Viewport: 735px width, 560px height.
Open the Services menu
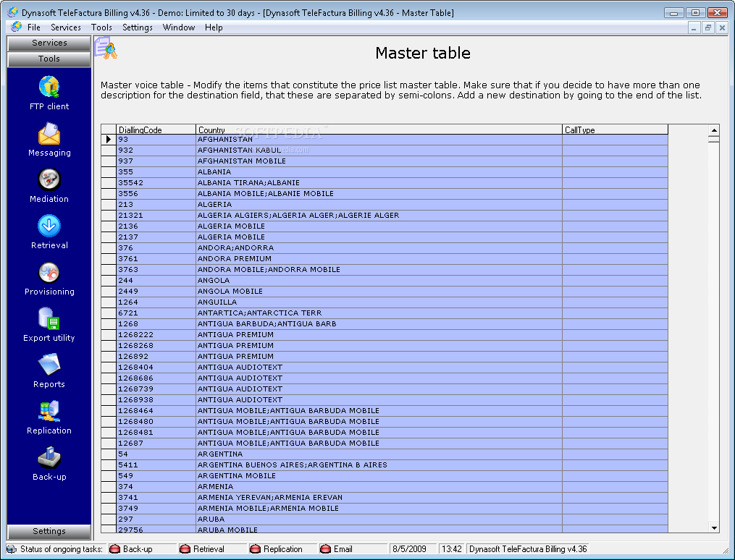click(66, 27)
